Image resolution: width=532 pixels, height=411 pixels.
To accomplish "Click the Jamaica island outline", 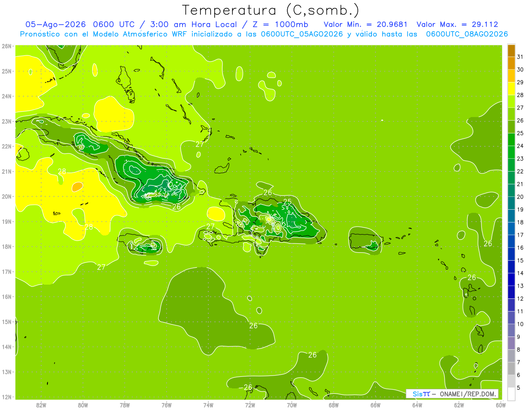I will tap(140, 243).
